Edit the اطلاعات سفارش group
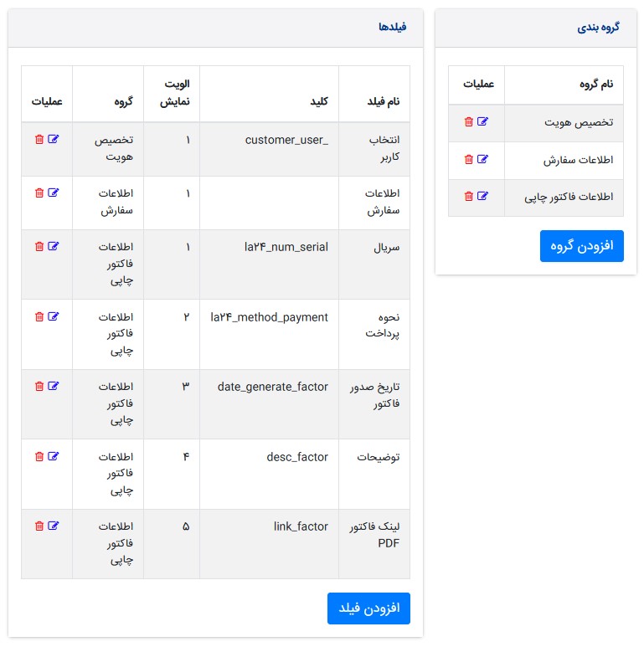644x652 pixels. [482, 159]
